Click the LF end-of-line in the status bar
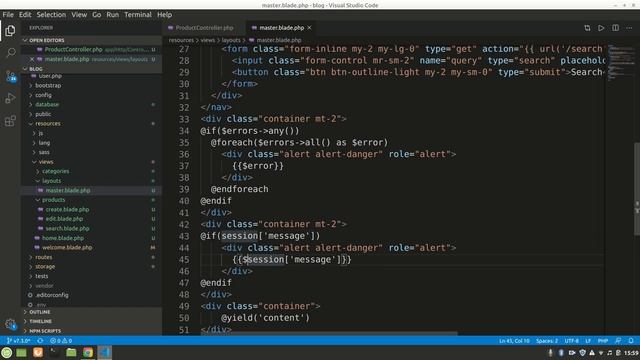The height and width of the screenshot is (360, 640). [x=588, y=340]
